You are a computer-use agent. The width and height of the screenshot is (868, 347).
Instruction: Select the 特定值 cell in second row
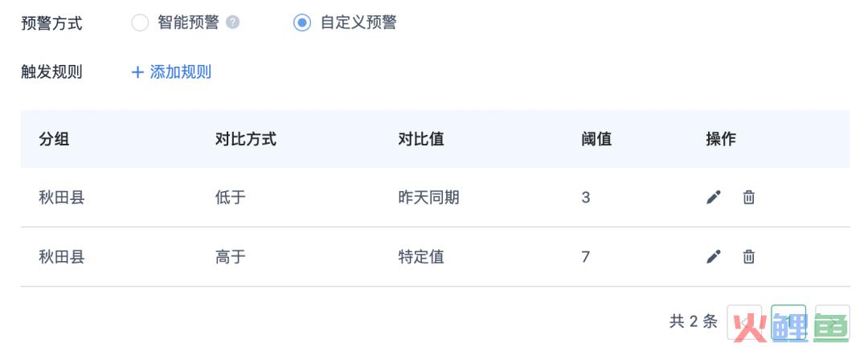tap(420, 256)
